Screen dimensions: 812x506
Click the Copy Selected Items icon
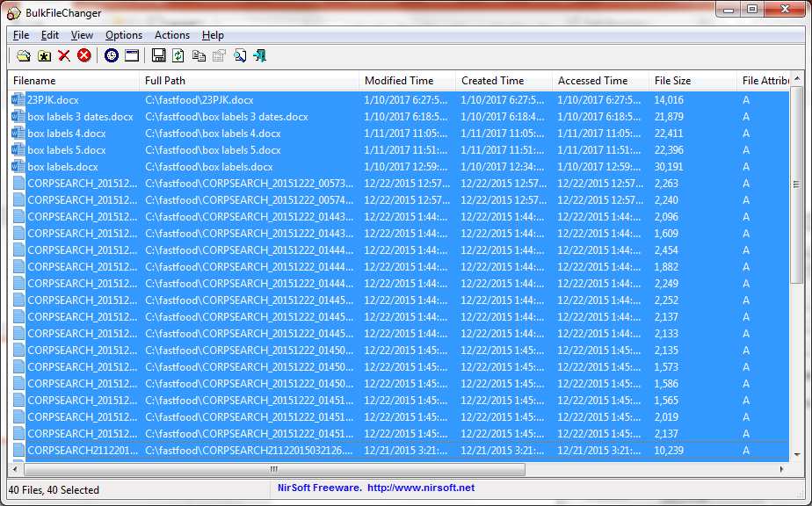199,55
